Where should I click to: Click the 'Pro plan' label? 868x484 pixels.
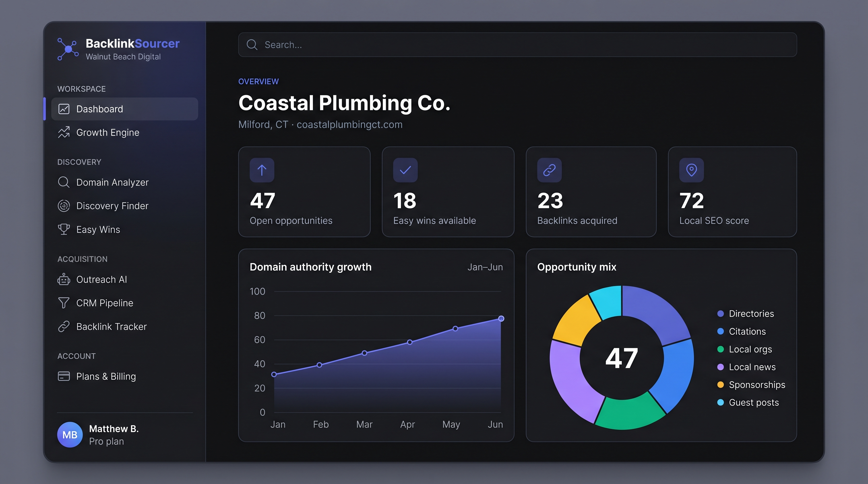coord(107,441)
